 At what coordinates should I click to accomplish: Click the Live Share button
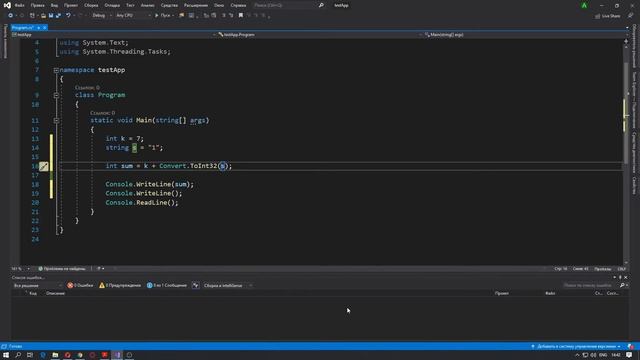point(608,16)
